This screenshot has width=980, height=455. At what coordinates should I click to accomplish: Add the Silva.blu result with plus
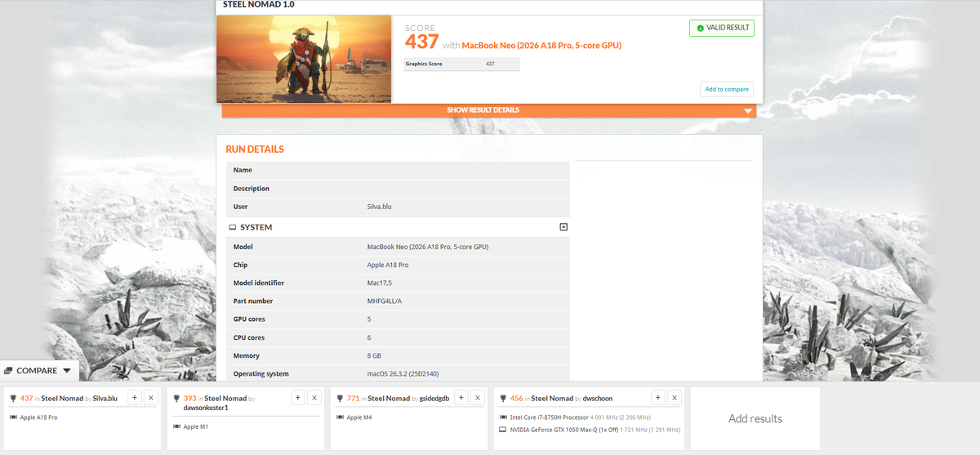136,398
